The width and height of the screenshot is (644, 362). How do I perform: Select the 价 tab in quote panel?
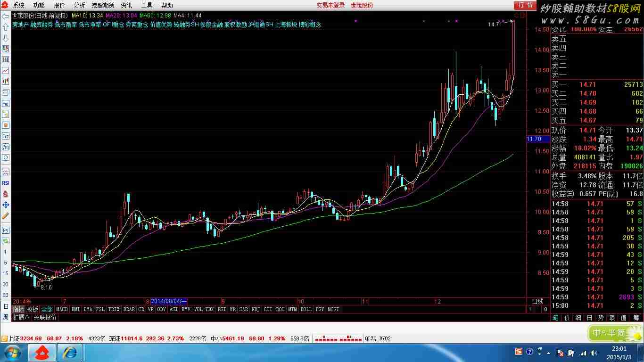point(567,318)
